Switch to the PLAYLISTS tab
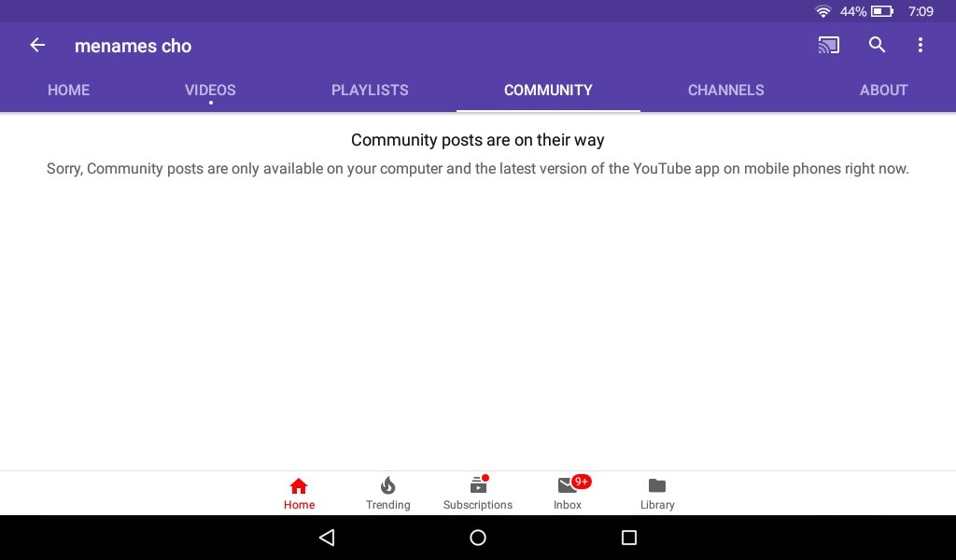 [x=370, y=91]
